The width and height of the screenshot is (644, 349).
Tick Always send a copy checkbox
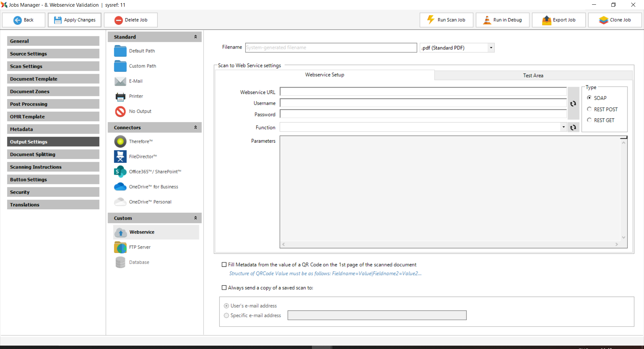click(224, 288)
